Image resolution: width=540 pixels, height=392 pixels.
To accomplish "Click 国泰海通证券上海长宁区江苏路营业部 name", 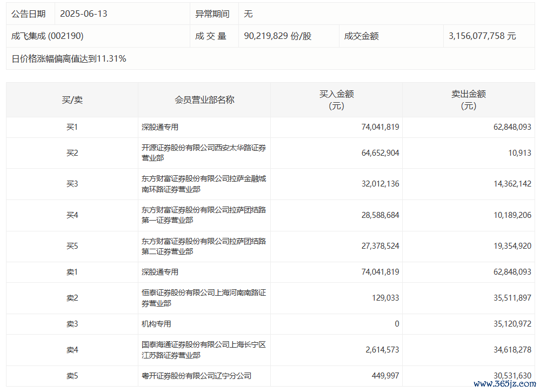I will (204, 350).
